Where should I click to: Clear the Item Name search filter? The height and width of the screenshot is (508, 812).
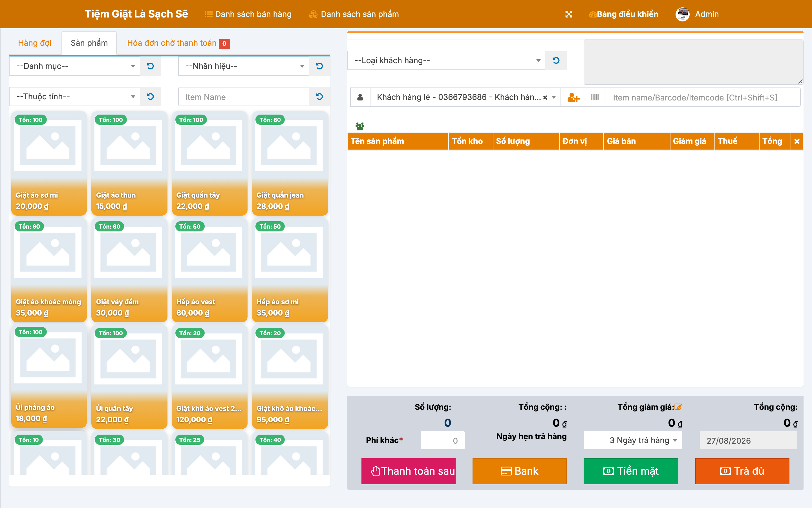[x=319, y=97]
